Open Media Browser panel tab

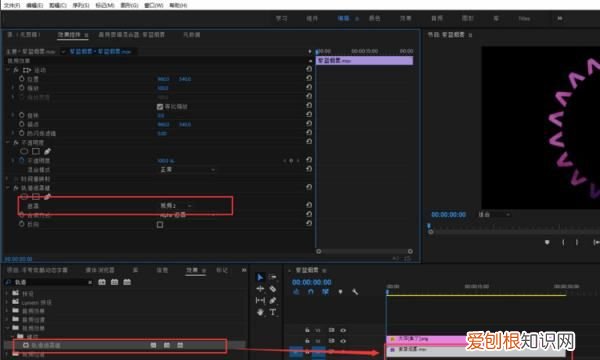coord(99,270)
